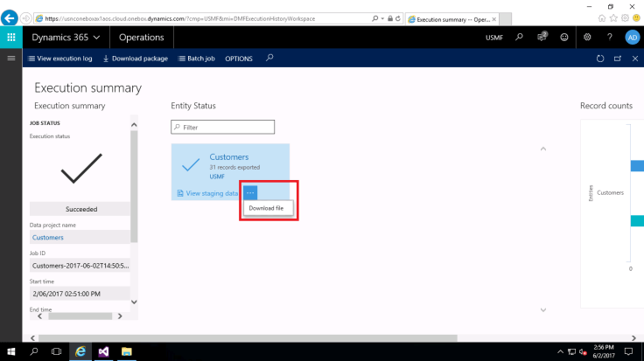Select Download file from the popup menu
The width and height of the screenshot is (644, 361).
pos(266,209)
